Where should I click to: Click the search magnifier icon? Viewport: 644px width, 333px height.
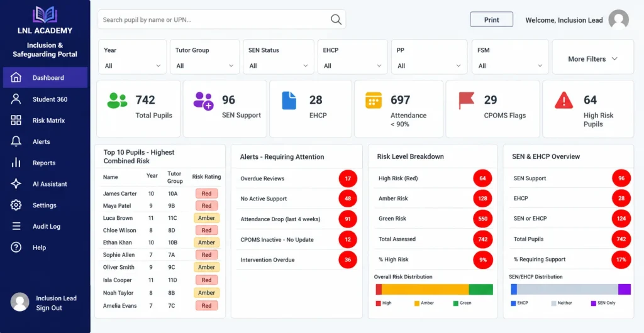click(336, 19)
